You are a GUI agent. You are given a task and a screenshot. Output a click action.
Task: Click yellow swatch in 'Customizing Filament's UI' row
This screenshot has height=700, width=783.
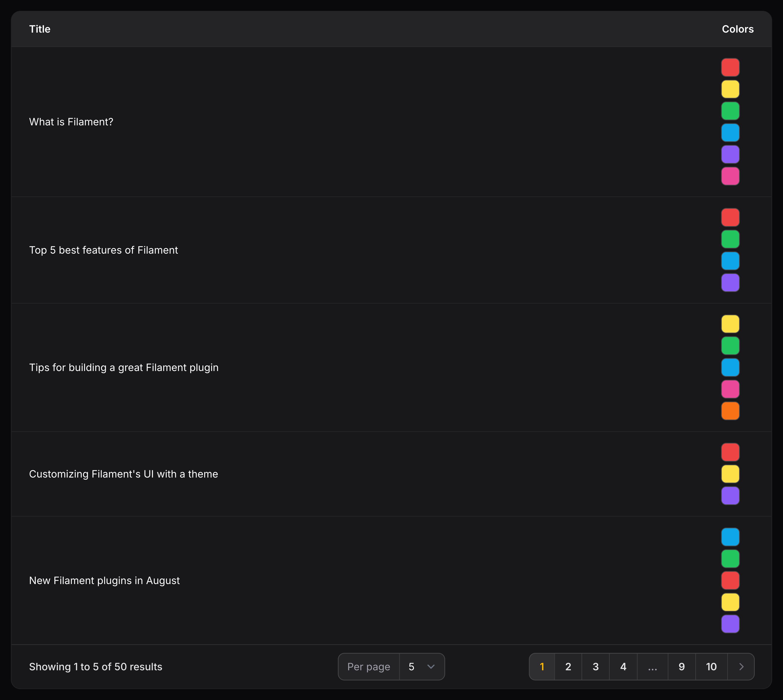click(730, 474)
